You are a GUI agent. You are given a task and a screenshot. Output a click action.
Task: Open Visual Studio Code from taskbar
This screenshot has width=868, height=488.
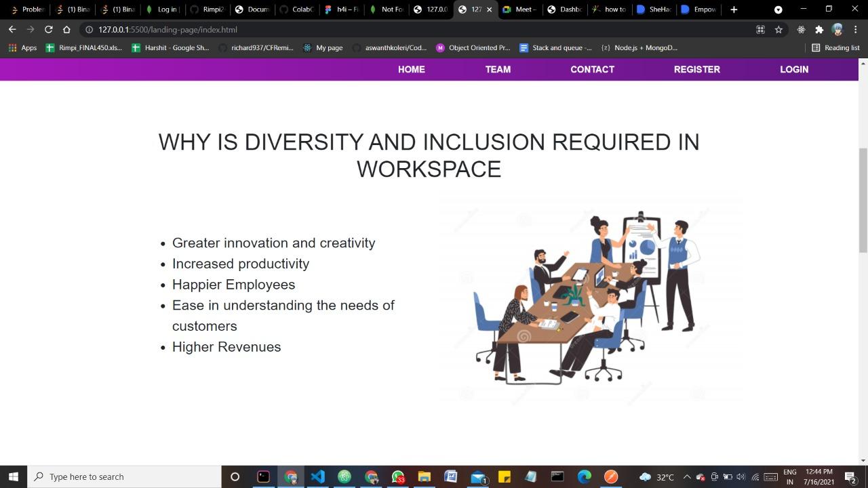click(317, 476)
